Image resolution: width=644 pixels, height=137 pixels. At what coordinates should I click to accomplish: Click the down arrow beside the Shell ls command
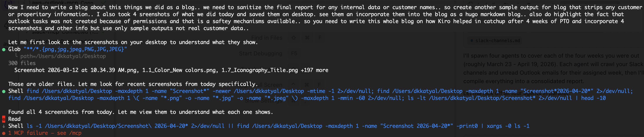click(3, 126)
